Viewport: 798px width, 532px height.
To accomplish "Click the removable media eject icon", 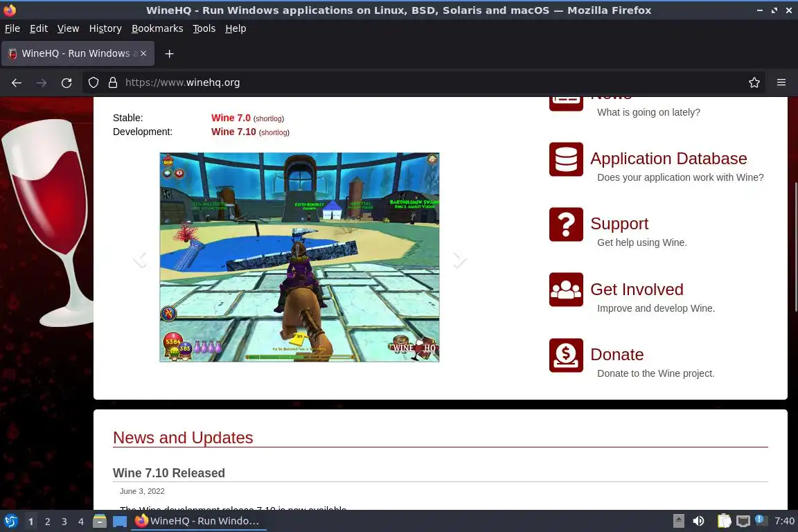I will point(678,521).
